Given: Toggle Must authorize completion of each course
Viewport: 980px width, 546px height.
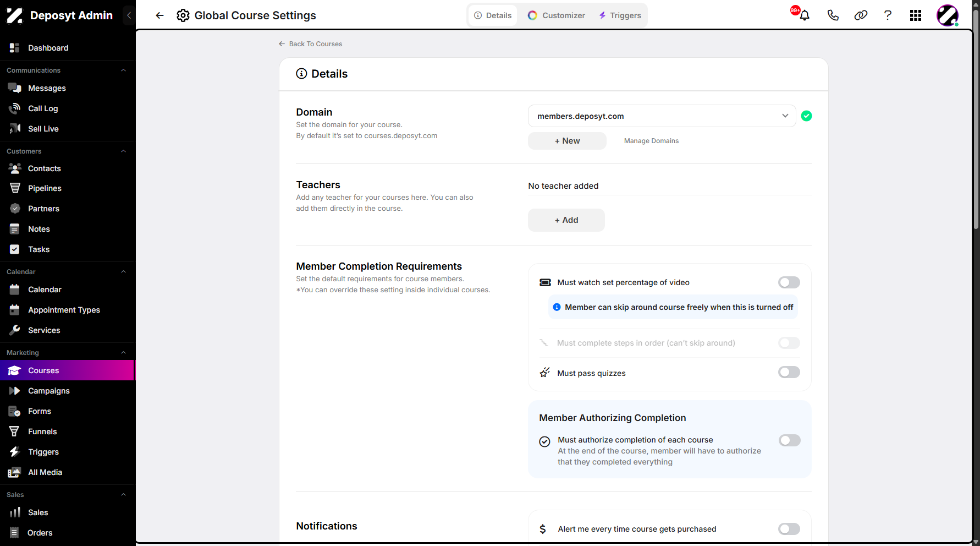Looking at the screenshot, I should click(x=790, y=440).
